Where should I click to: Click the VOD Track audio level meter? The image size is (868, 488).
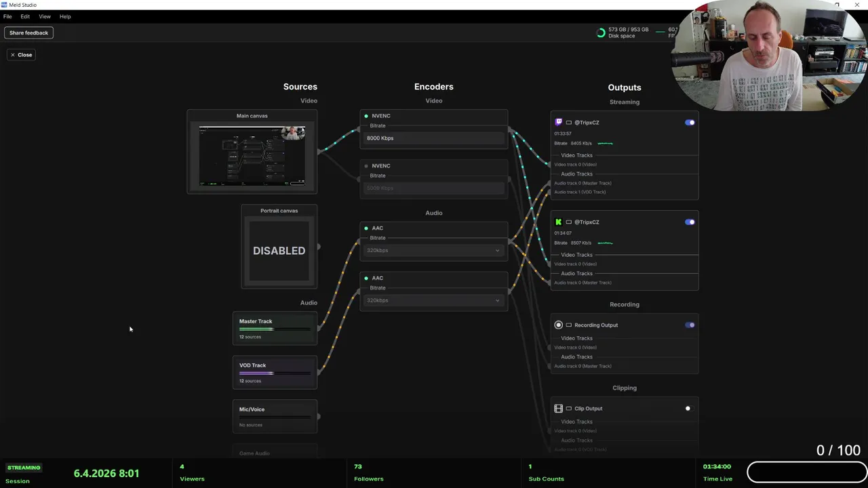coord(275,373)
